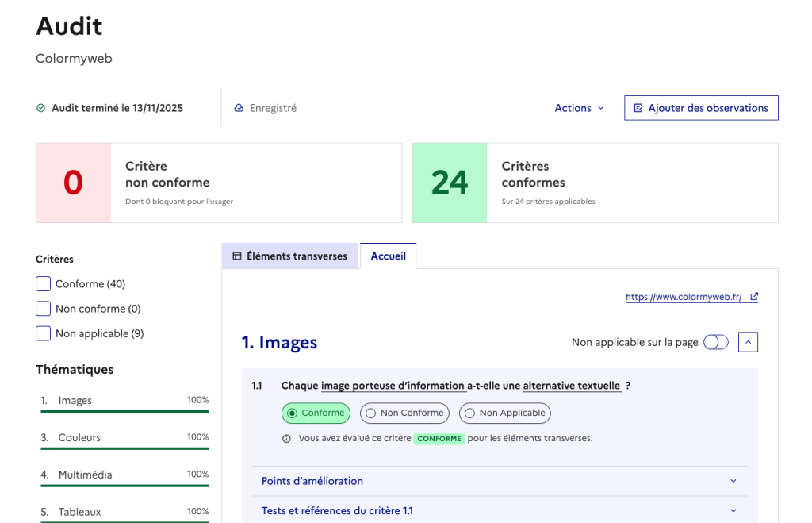Click the cloud Enregistré save icon
The image size is (812, 523).
(x=239, y=108)
